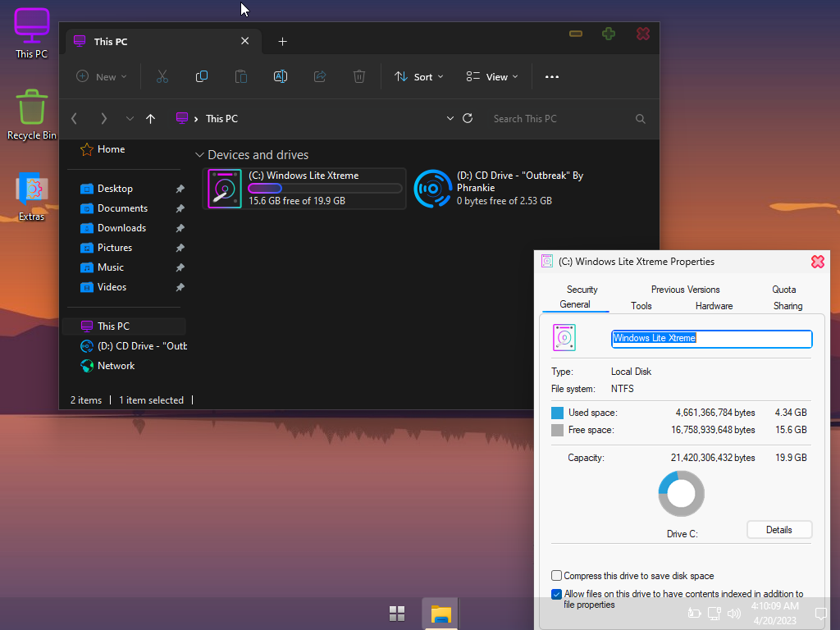The image size is (840, 630).
Task: Click File Explorer on the taskbar
Action: [441, 614]
